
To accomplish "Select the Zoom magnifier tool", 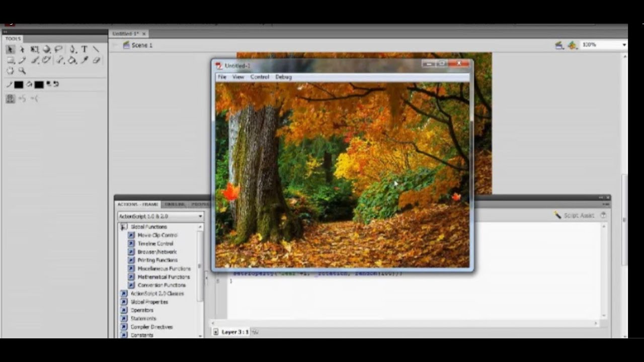I will click(x=22, y=71).
